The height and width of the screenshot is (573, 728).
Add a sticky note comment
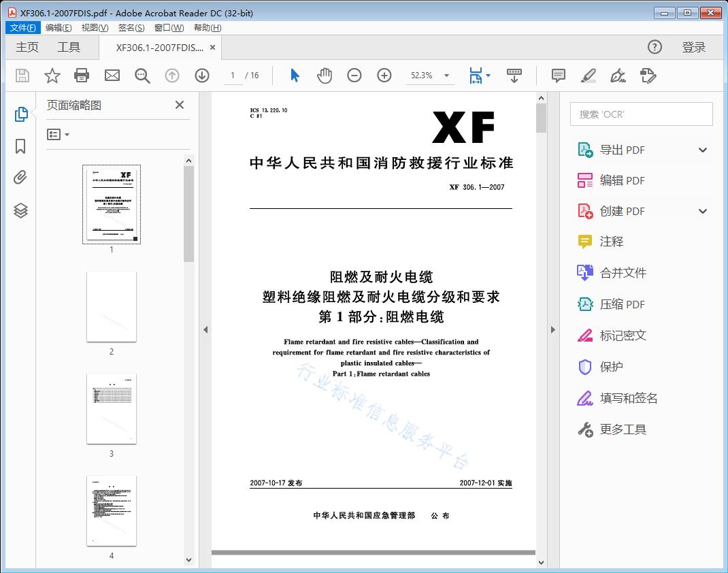[x=558, y=76]
